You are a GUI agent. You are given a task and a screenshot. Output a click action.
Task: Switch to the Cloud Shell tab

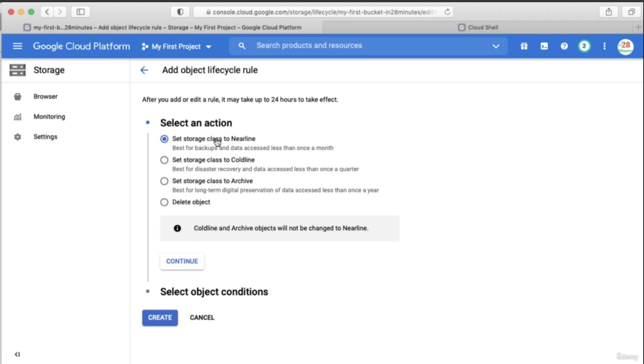(x=478, y=27)
